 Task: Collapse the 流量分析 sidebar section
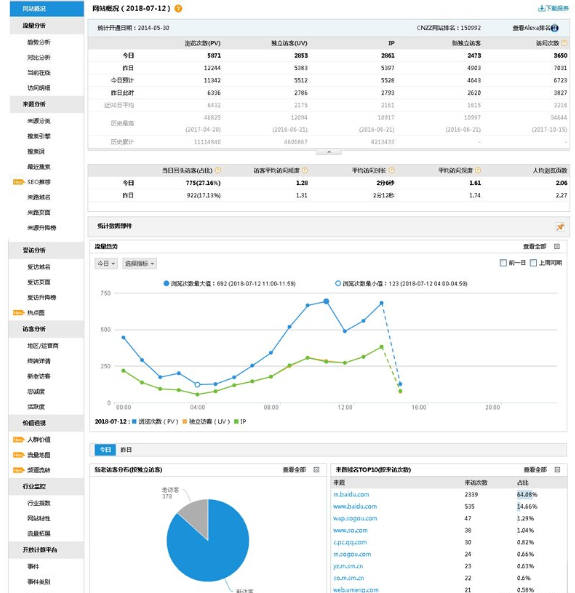46,26
